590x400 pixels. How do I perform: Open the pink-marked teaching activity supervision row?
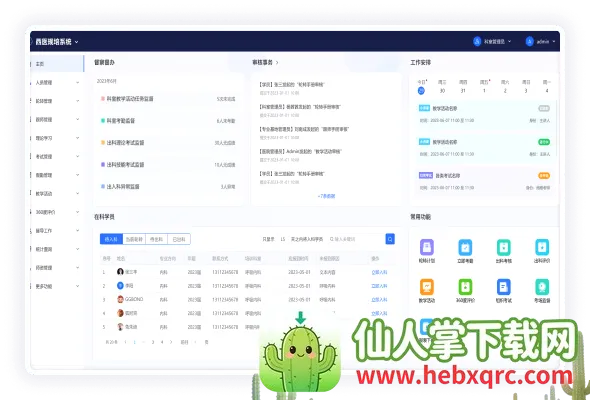[168, 99]
